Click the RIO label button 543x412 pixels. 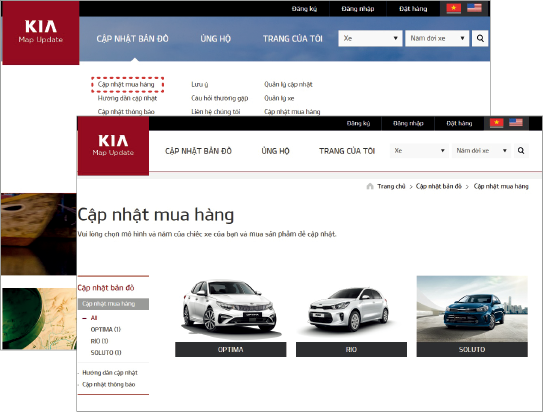pos(351,349)
